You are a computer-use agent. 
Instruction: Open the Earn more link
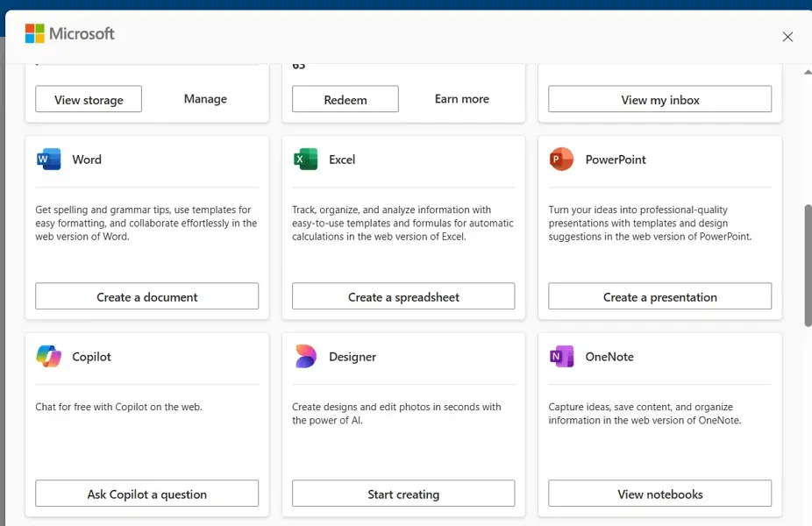461,98
